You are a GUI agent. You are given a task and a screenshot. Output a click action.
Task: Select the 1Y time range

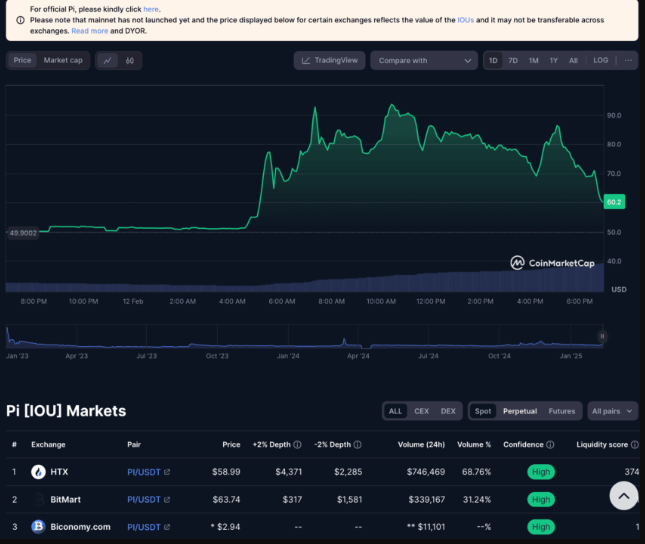coord(554,60)
